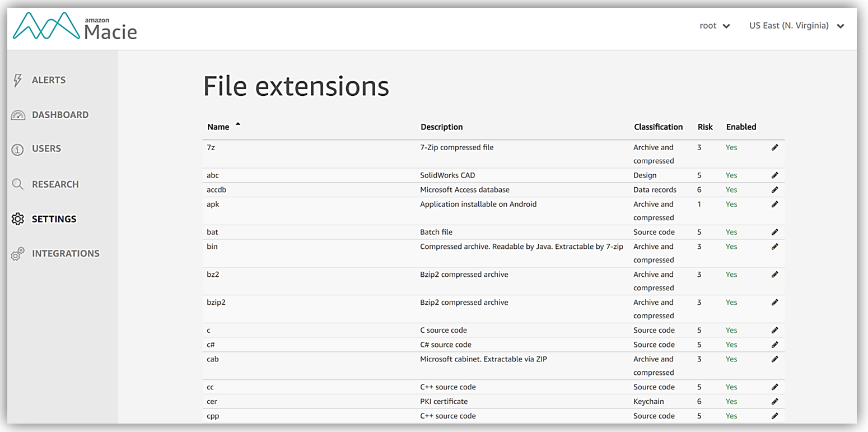
Task: Click the Amazon Macie logo
Action: coord(75,27)
